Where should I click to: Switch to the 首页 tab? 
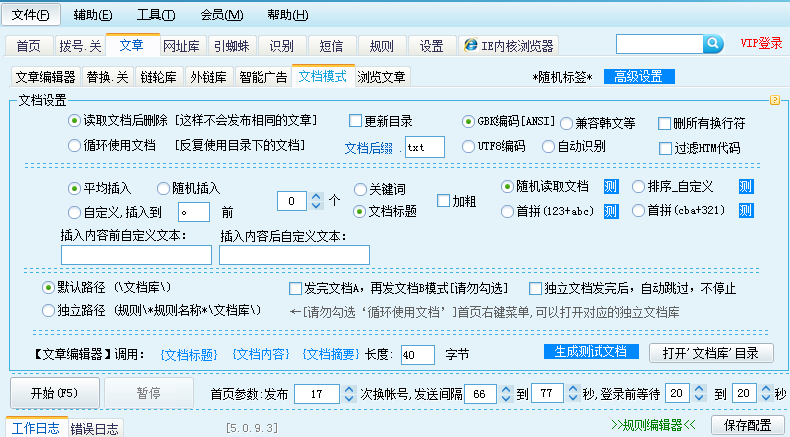pos(29,46)
